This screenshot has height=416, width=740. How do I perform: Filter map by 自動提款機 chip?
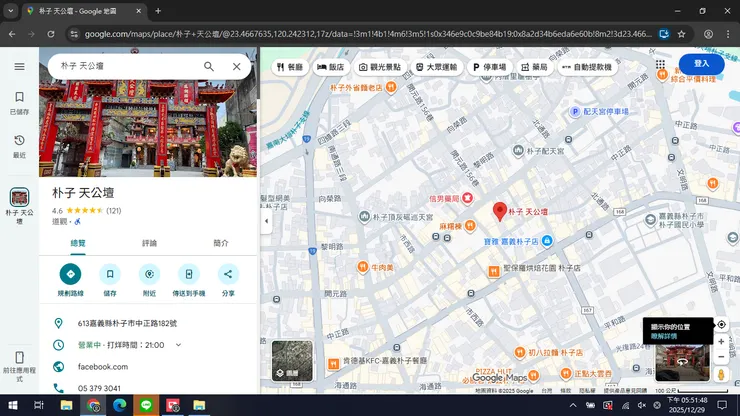[588, 67]
